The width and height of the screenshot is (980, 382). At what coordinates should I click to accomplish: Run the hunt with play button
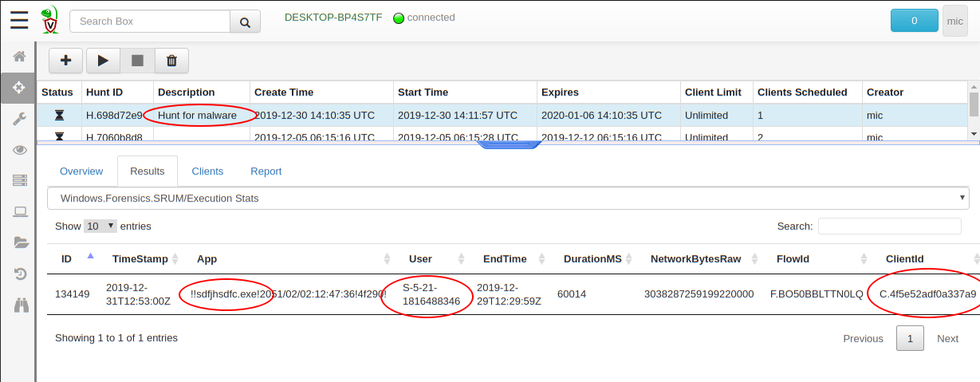103,61
